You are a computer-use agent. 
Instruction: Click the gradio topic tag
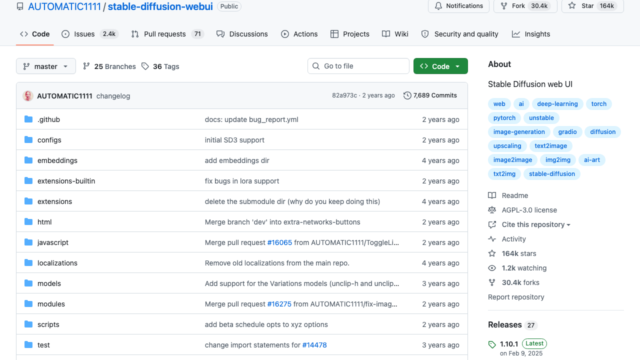567,132
